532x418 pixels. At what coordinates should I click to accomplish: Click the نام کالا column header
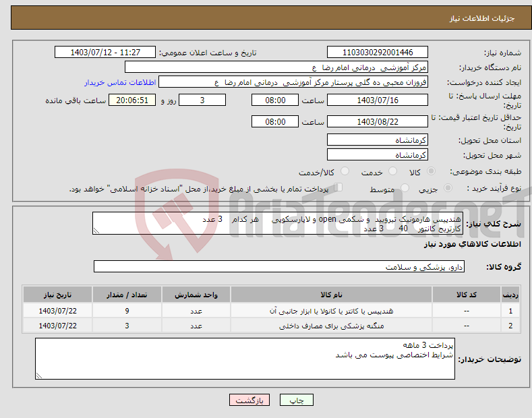(331, 295)
